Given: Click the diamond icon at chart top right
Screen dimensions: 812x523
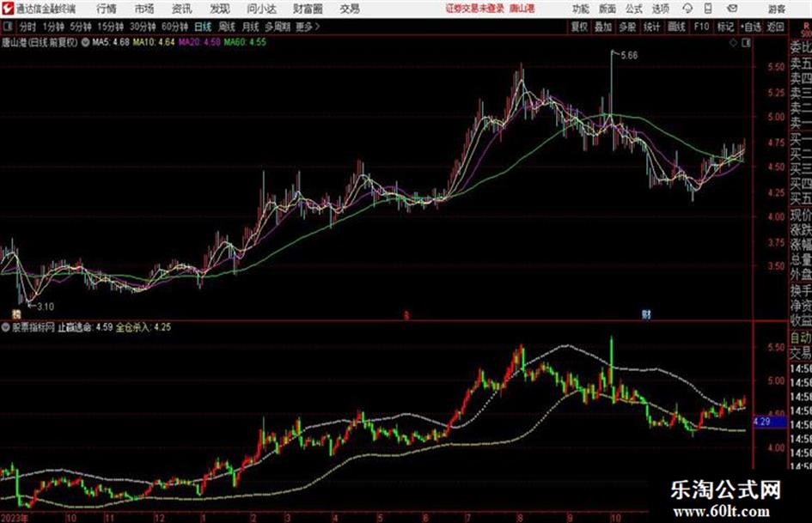Looking at the screenshot, I should 733,44.
